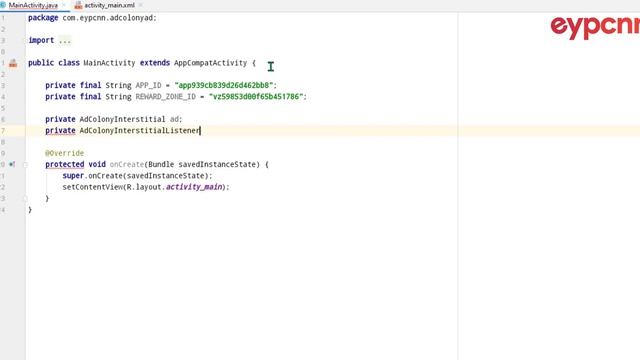The width and height of the screenshot is (640, 360).
Task: Click the XML file icon on activity_main.xml tab
Action: pos(78,5)
